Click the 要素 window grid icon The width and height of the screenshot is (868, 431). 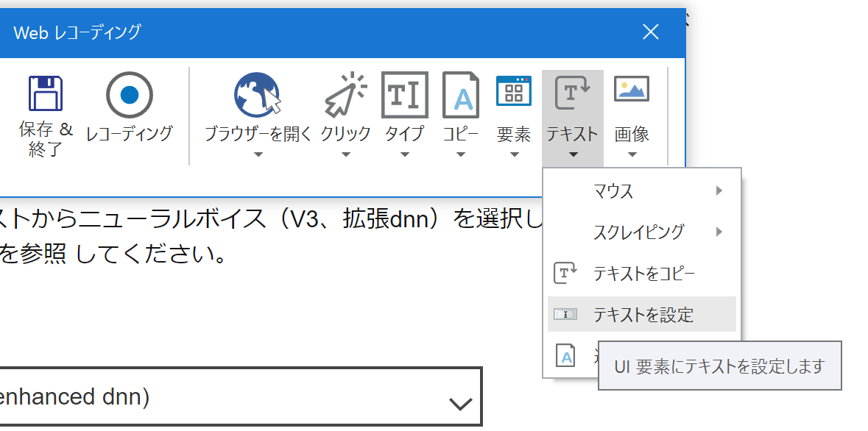click(x=514, y=91)
